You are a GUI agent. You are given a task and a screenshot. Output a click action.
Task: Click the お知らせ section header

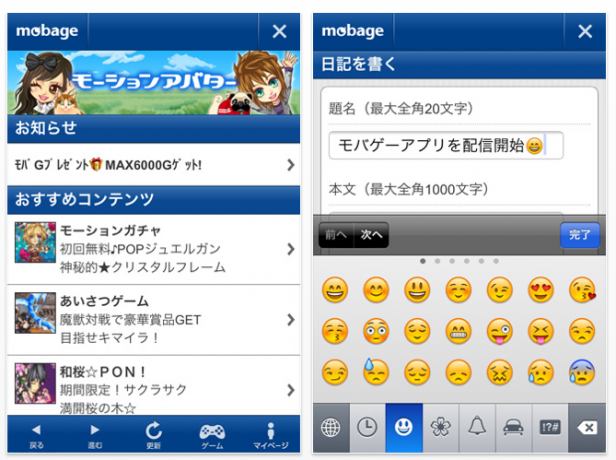tap(154, 128)
